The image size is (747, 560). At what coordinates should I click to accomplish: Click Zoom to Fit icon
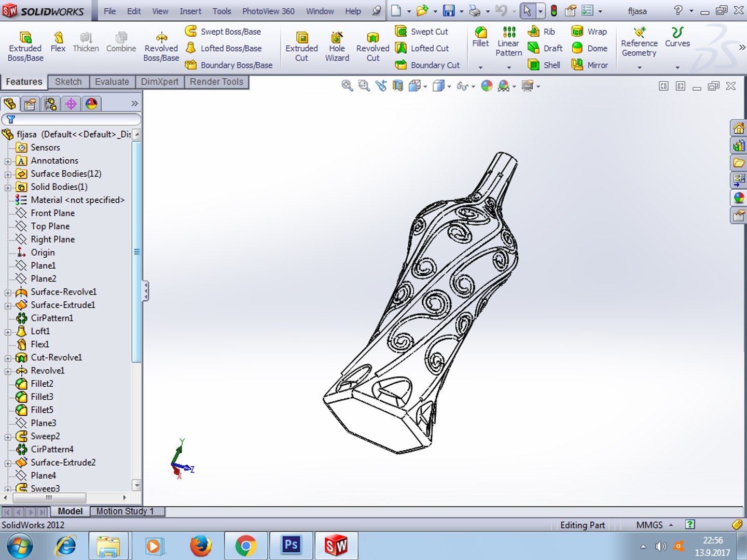[347, 86]
